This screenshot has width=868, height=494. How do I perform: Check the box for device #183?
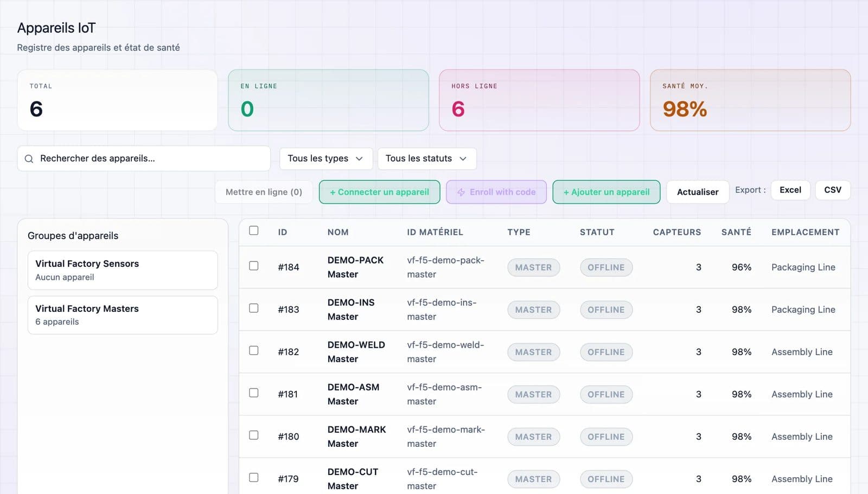click(x=254, y=308)
